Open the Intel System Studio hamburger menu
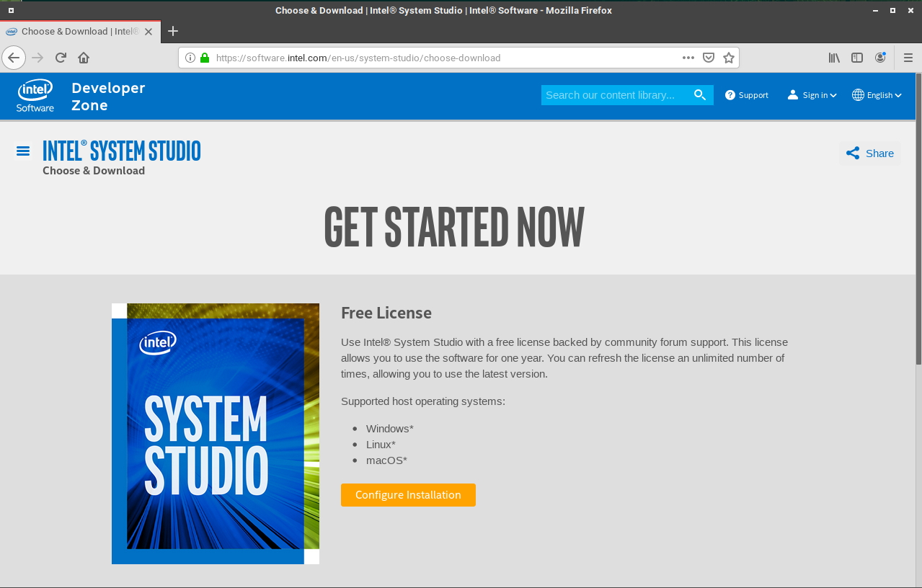 pyautogui.click(x=23, y=151)
